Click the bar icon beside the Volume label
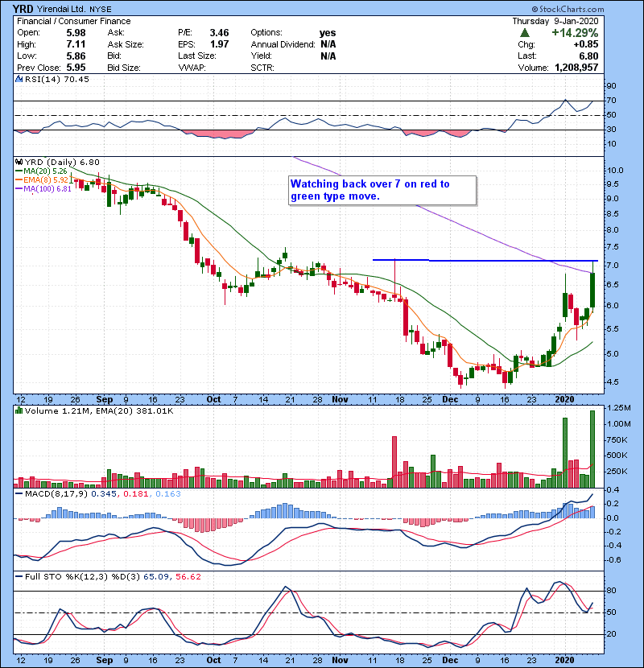This screenshot has height=668, width=644. [19, 410]
